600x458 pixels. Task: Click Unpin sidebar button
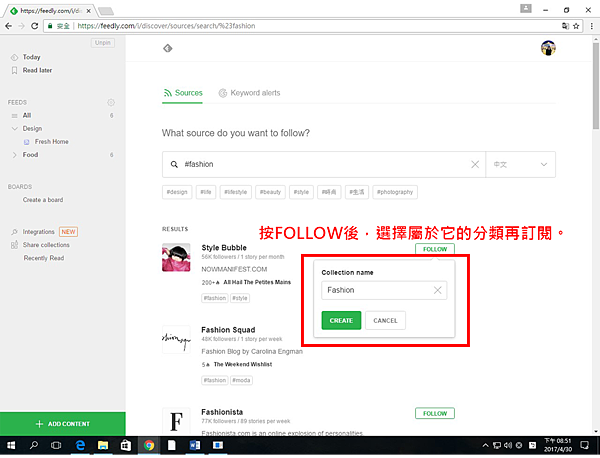click(103, 43)
